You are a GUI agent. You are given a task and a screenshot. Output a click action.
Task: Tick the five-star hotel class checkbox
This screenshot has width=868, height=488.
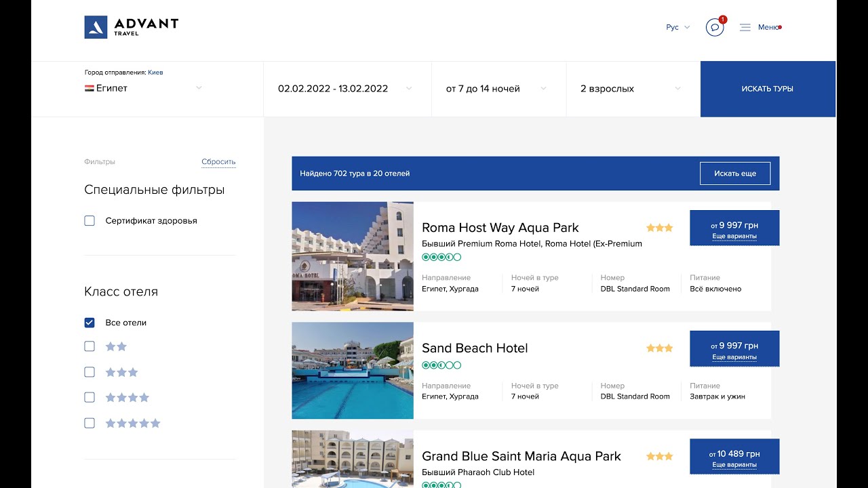point(90,423)
